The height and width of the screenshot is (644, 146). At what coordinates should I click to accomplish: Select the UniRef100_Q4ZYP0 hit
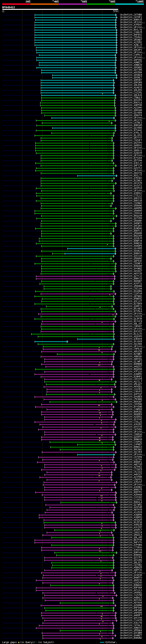pyautogui.click(x=131, y=143)
